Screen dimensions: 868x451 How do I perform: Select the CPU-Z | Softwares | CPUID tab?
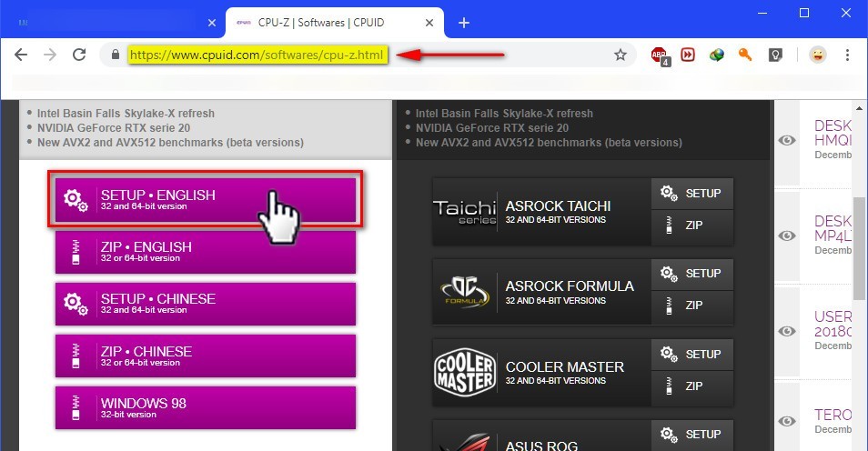[335, 23]
